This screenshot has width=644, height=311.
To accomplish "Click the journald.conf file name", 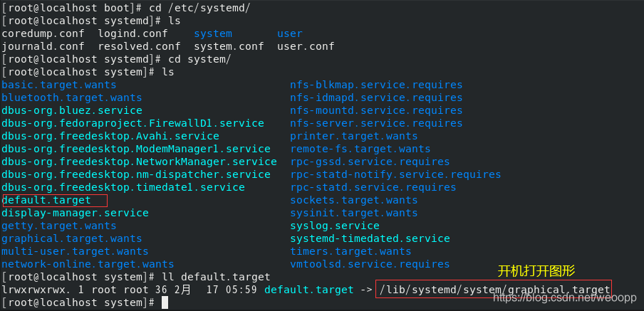I will tap(43, 46).
